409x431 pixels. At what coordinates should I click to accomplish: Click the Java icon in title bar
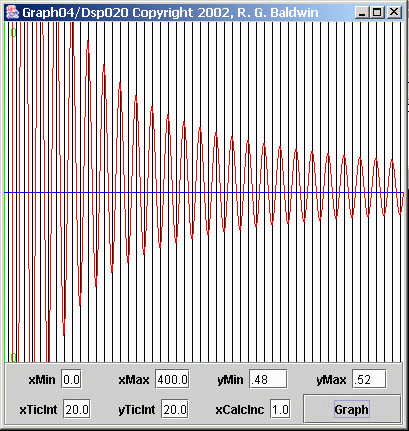tap(12, 12)
